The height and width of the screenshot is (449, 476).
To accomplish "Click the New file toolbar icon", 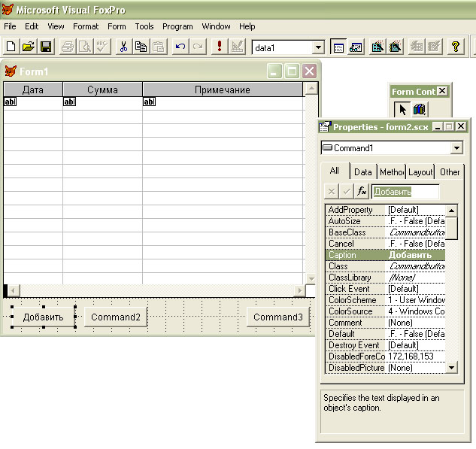I will pos(11,47).
